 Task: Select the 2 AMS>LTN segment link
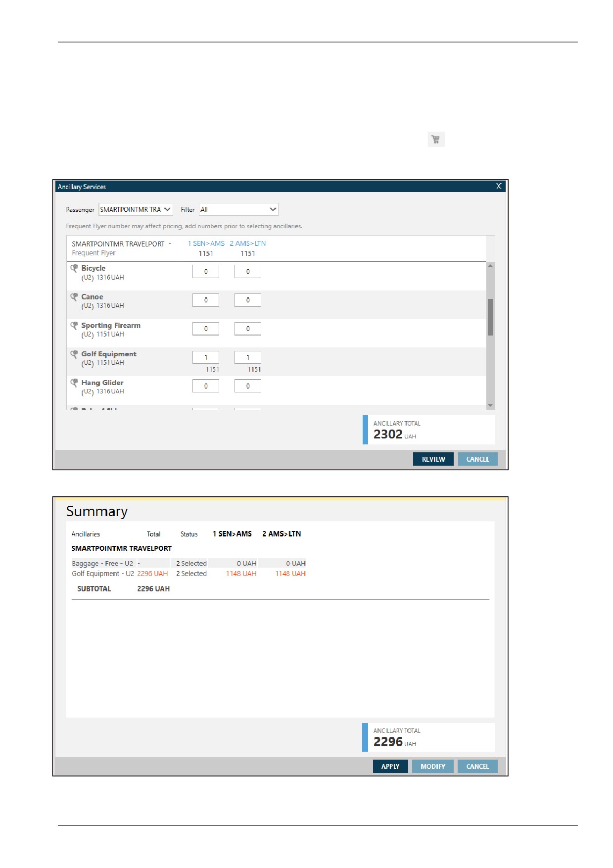[247, 243]
